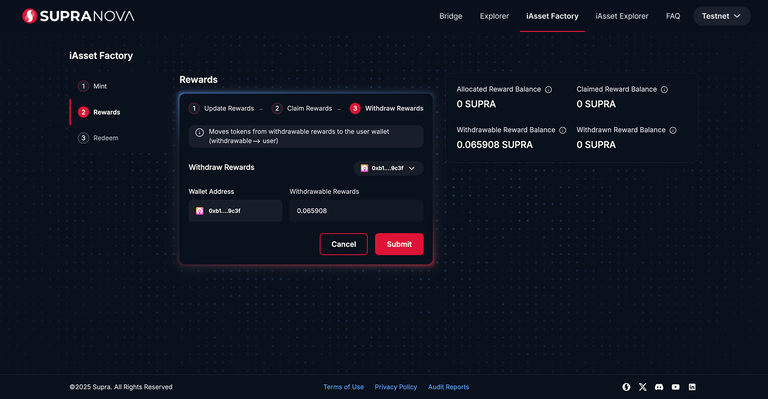This screenshot has height=399, width=768.
Task: Click the 0 SUPRA value under Withdrawn Reward Balance
Action: (596, 145)
